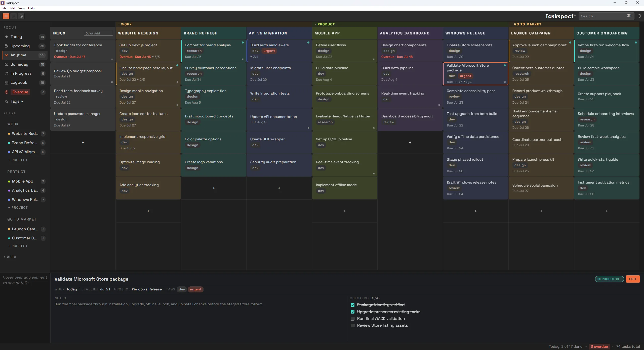Check Run final WACK validation item

click(x=353, y=319)
